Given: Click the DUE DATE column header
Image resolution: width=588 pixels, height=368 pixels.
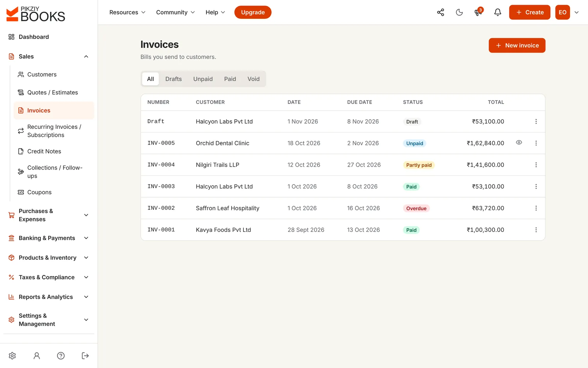Looking at the screenshot, I should [x=359, y=102].
